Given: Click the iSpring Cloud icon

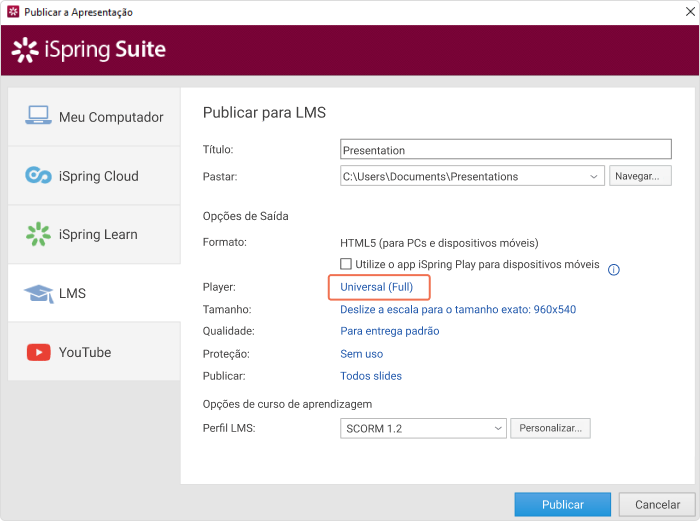Looking at the screenshot, I should click(x=38, y=175).
